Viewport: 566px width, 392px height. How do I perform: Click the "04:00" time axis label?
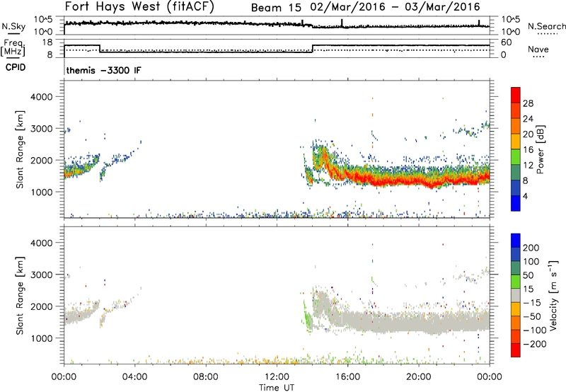(x=135, y=377)
